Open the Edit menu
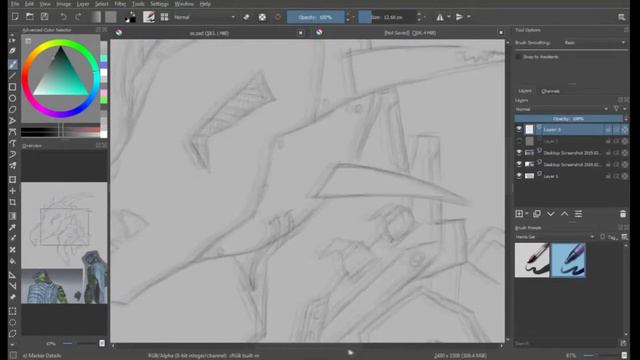Image resolution: width=640 pixels, height=360 pixels. (29, 4)
